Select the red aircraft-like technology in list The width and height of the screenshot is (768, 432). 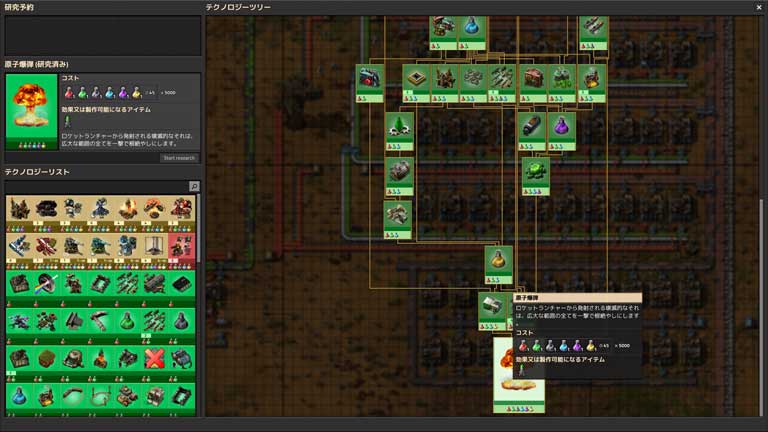point(47,250)
